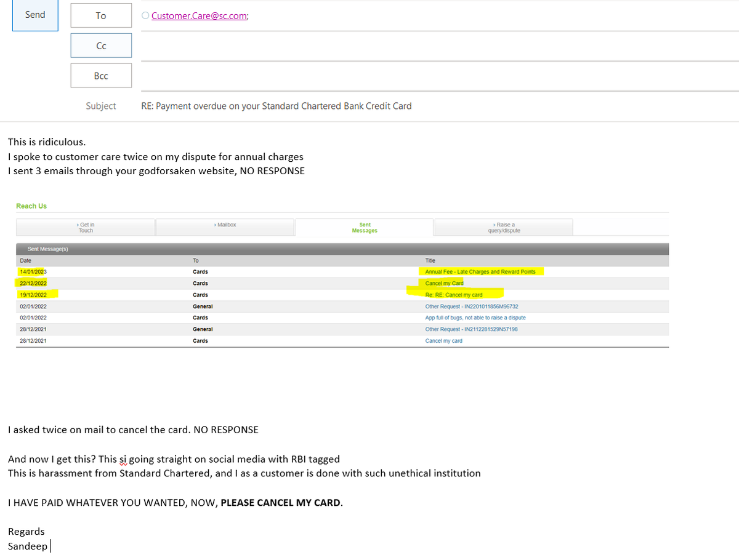Select the Customer.Care@sc.com recipient

pos(200,16)
